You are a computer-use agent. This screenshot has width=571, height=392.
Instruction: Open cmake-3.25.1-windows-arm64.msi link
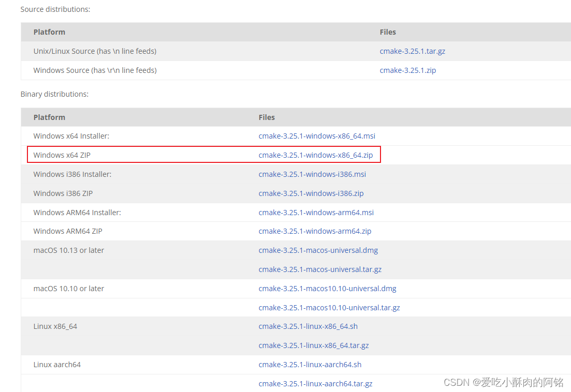pos(316,213)
